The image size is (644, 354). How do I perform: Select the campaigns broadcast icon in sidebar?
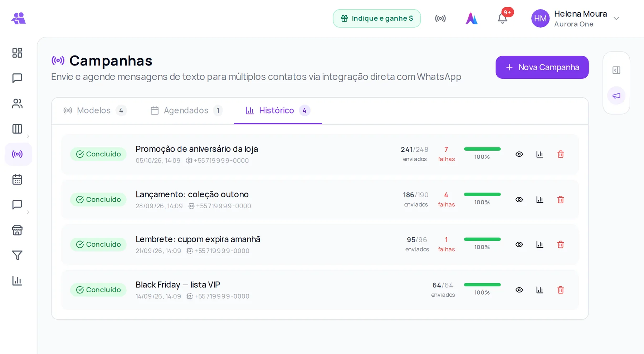[17, 154]
